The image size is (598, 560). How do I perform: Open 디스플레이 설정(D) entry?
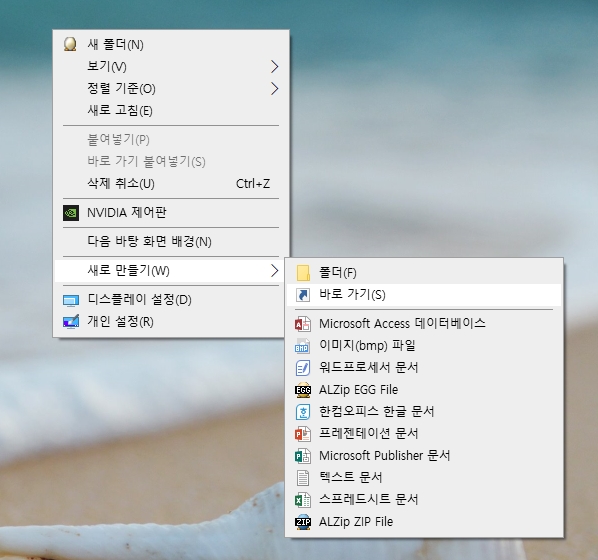pyautogui.click(x=171, y=300)
